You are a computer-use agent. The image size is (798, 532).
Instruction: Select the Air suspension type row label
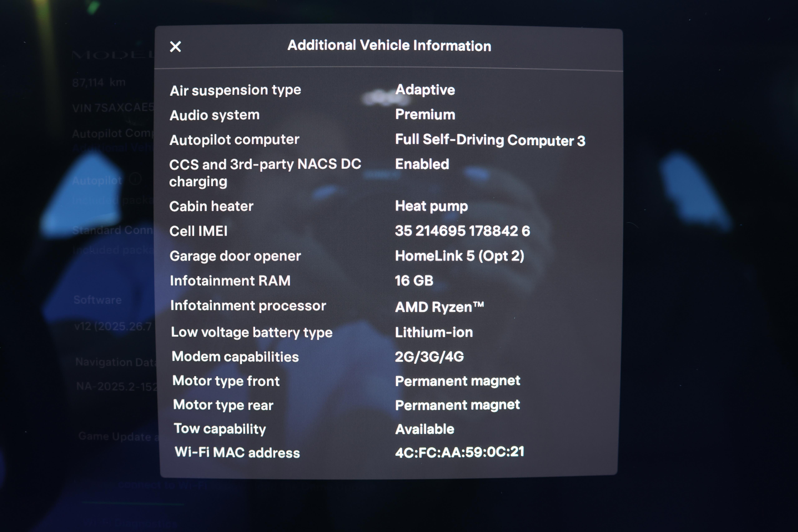pos(235,90)
